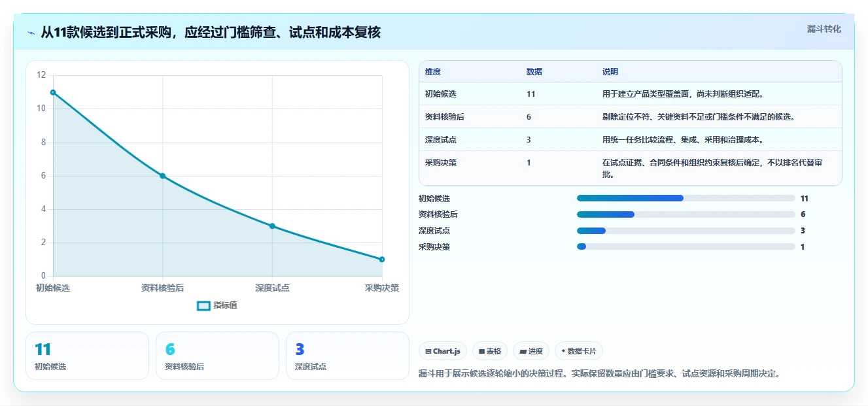Click the 表格 tag chip

coord(490,351)
